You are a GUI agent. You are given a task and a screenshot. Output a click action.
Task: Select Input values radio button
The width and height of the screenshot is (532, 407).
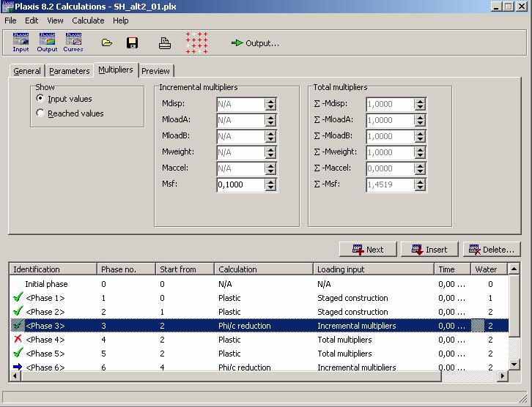click(40, 98)
